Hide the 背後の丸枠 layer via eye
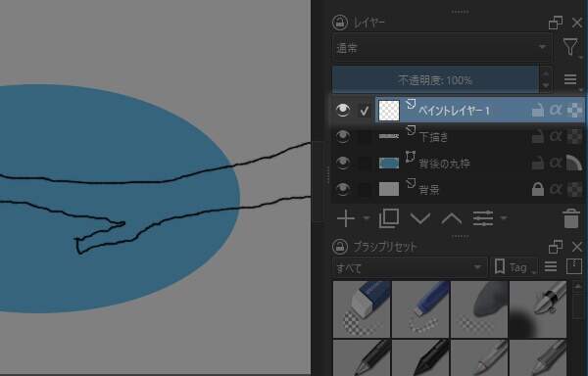This screenshot has width=588, height=376. click(x=343, y=163)
